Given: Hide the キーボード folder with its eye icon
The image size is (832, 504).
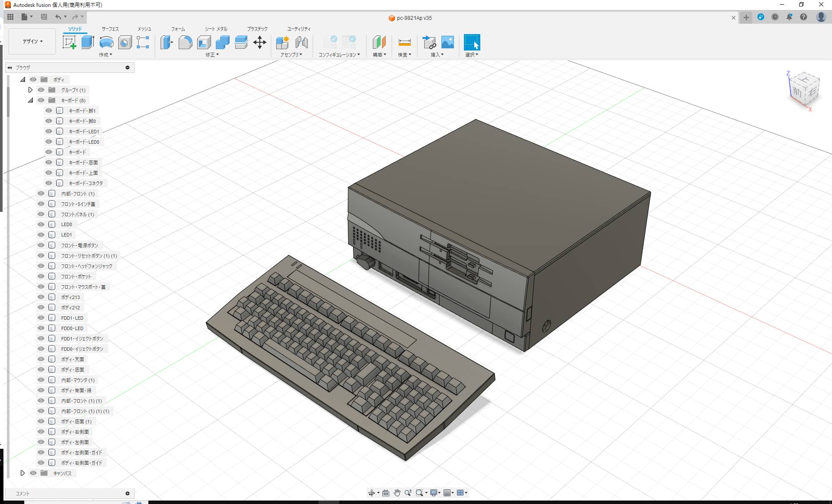Looking at the screenshot, I should (41, 100).
